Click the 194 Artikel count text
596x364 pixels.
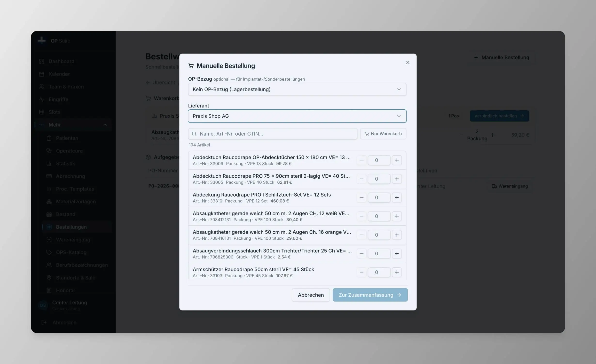(x=199, y=145)
